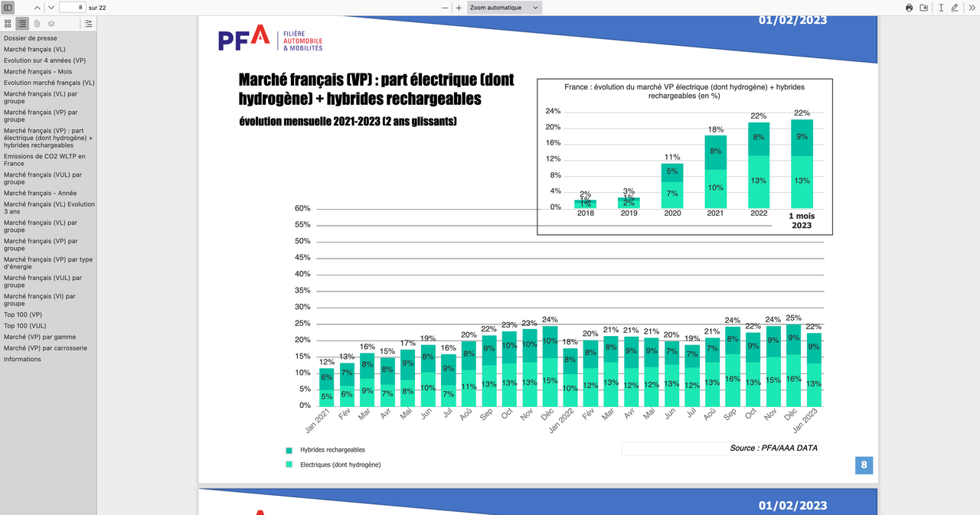Open the secondary tools chevron menu
The image size is (980, 515).
point(971,7)
